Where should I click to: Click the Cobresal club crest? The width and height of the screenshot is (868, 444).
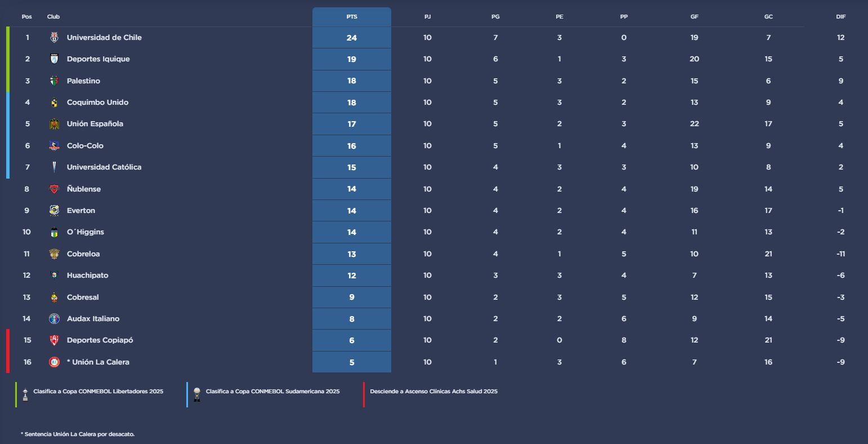54,298
